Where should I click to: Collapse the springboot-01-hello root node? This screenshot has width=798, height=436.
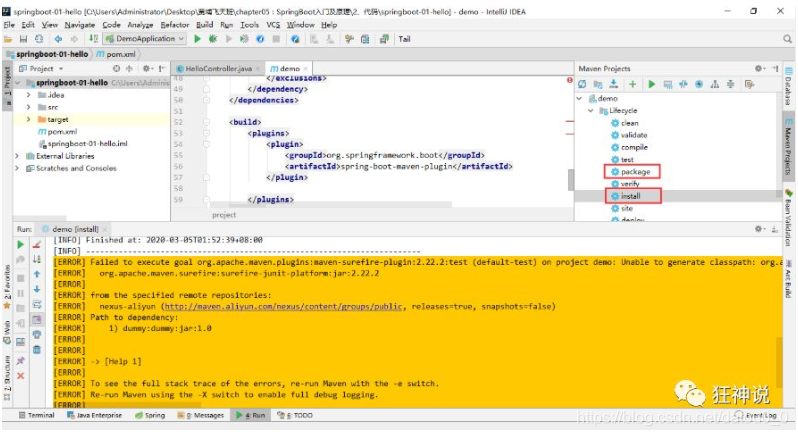click(18, 82)
